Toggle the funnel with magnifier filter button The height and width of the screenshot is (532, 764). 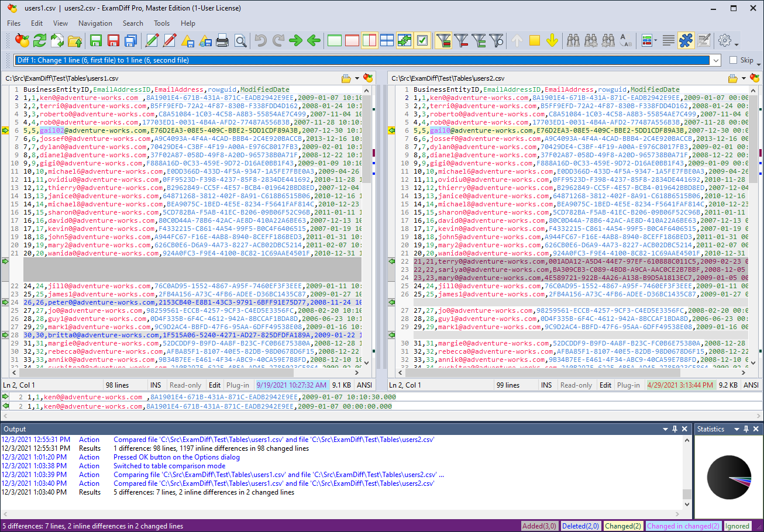point(496,40)
